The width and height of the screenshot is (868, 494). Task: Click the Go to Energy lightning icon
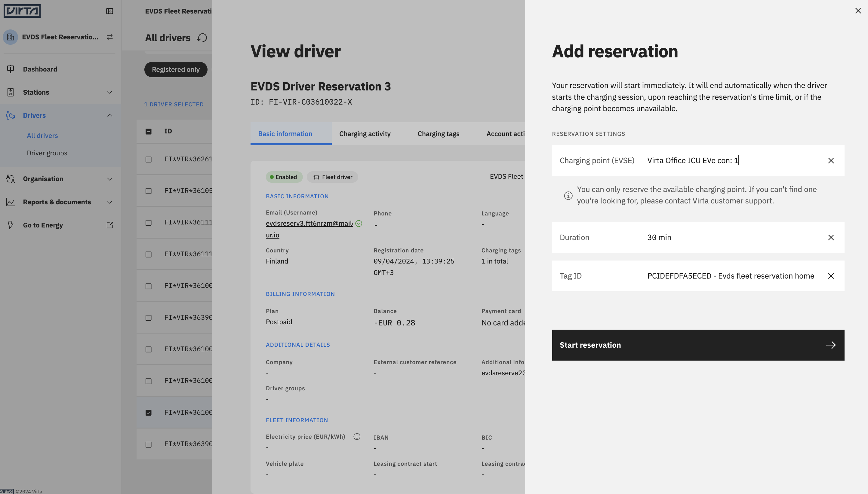(x=11, y=225)
